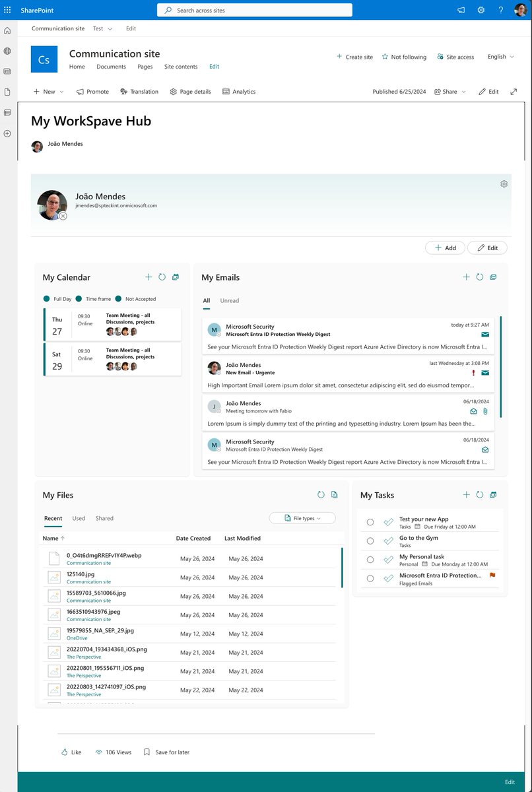This screenshot has height=792, width=532.
Task: Expand the Share dropdown
Action: click(x=449, y=92)
